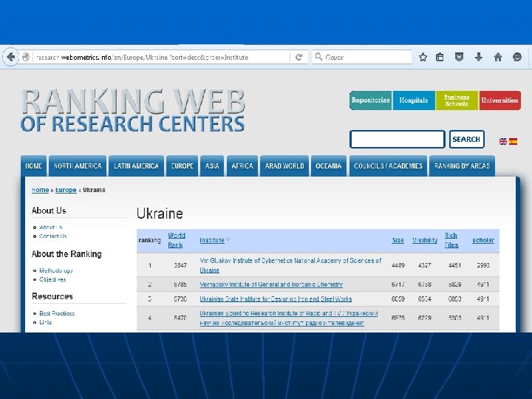Open the Best Practices sidebar link
Image resolution: width=532 pixels, height=399 pixels.
(57, 313)
